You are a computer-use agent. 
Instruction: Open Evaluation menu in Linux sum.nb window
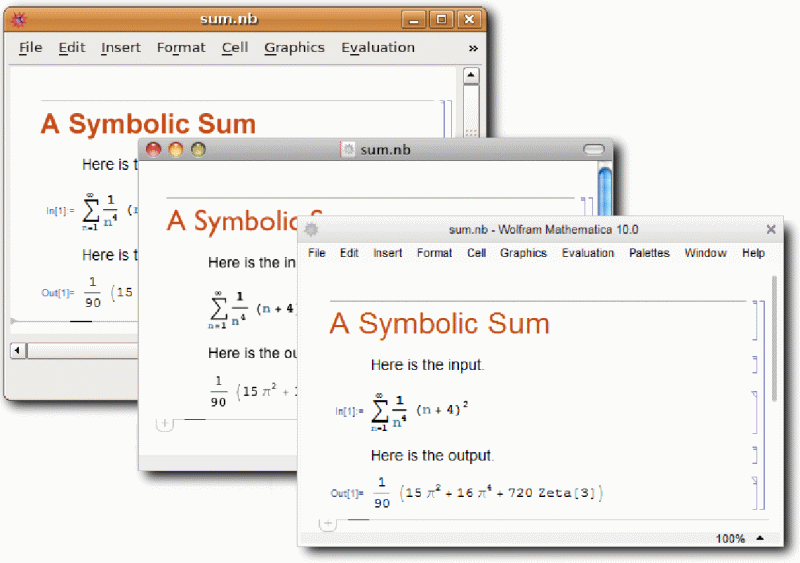coord(378,47)
